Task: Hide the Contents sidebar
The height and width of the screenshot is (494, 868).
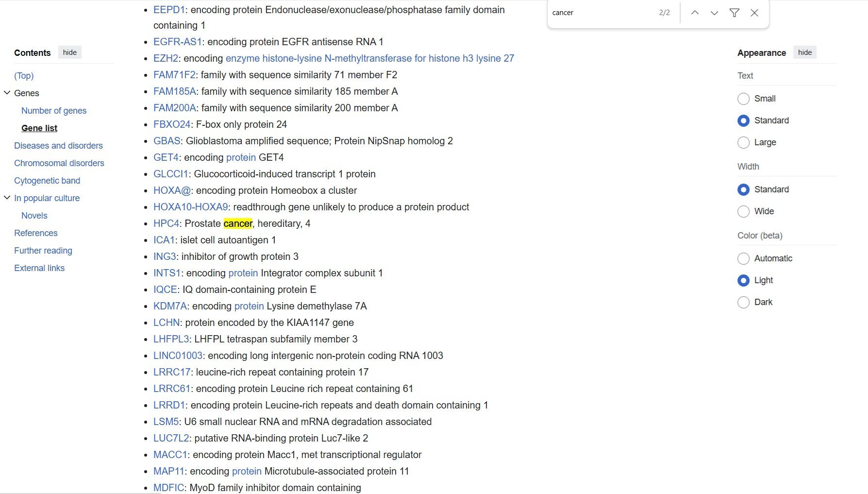Action: [69, 52]
